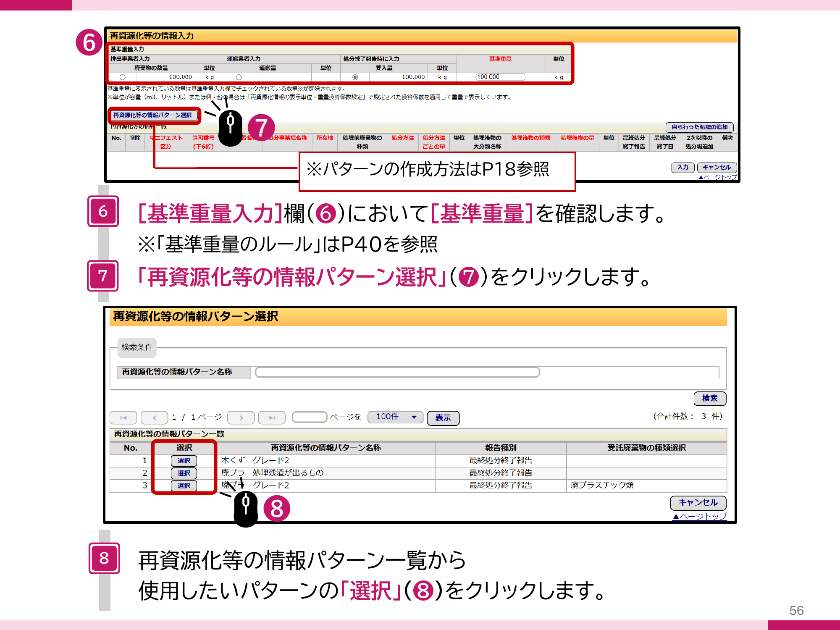Go to next page of pattern list
This screenshot has width=840, height=630.
click(x=241, y=417)
